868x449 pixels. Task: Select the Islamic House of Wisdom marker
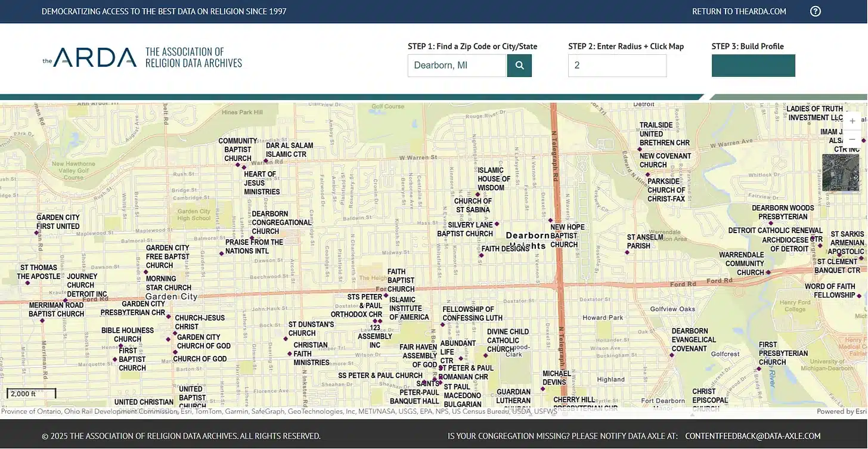[478, 194]
